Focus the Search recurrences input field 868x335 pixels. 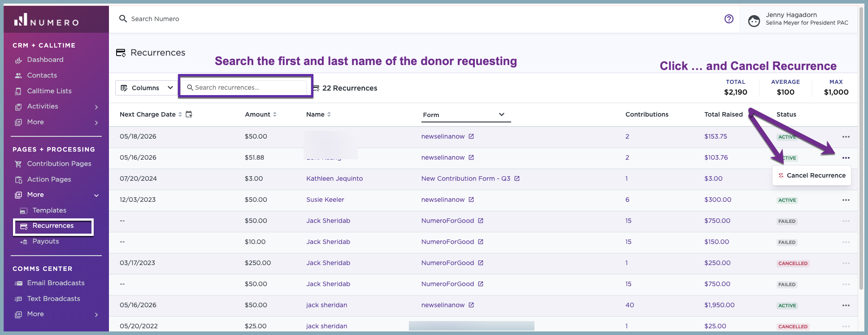(x=247, y=87)
